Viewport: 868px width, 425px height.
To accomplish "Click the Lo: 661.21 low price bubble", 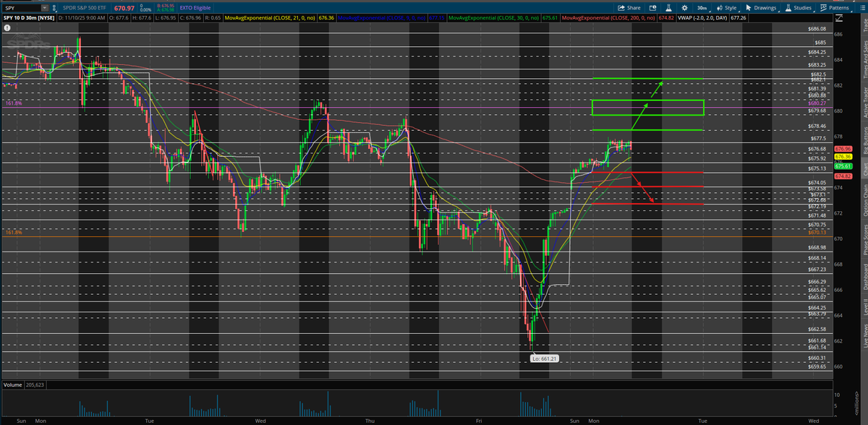I will (x=544, y=358).
